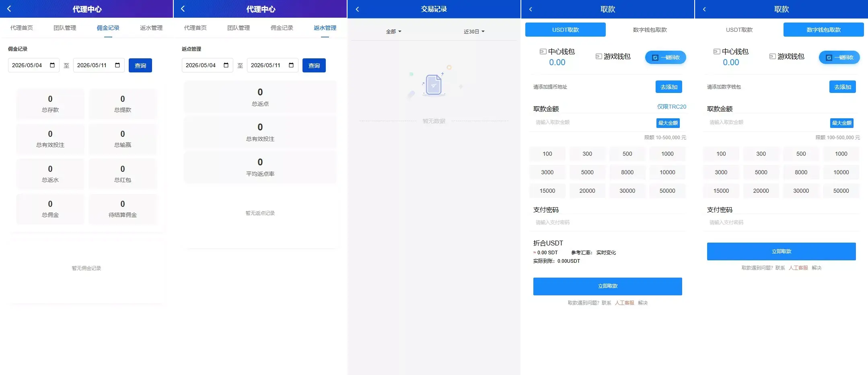
Task: Go back from USDT取款 withdrawal screen
Action: point(531,9)
